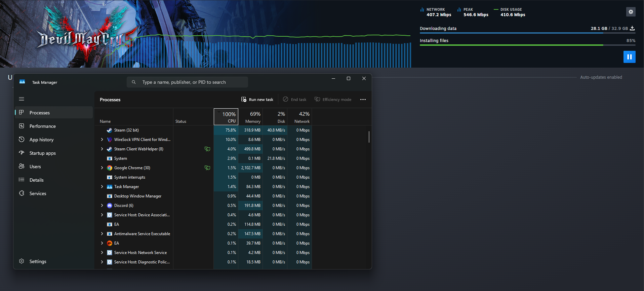This screenshot has width=644, height=291.
Task: Sort by Name column header
Action: [134, 117]
